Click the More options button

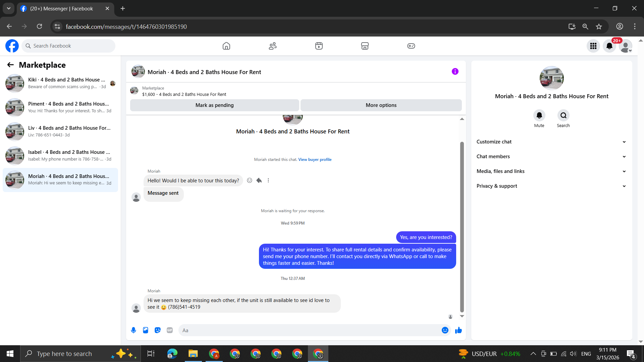(381, 105)
